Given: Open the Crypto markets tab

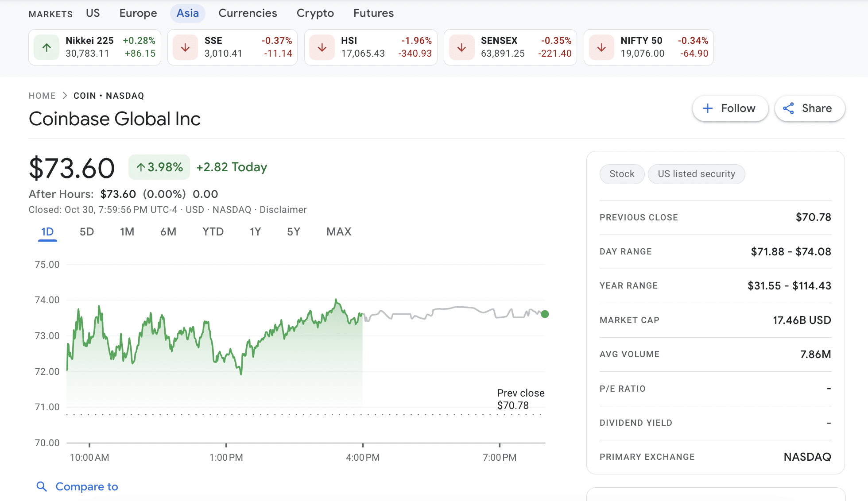Looking at the screenshot, I should click(315, 13).
